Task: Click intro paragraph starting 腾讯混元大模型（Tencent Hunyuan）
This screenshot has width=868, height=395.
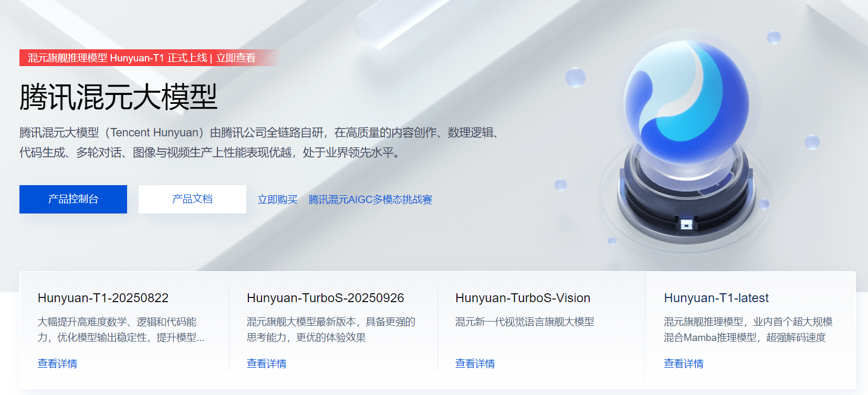Action: click(261, 143)
